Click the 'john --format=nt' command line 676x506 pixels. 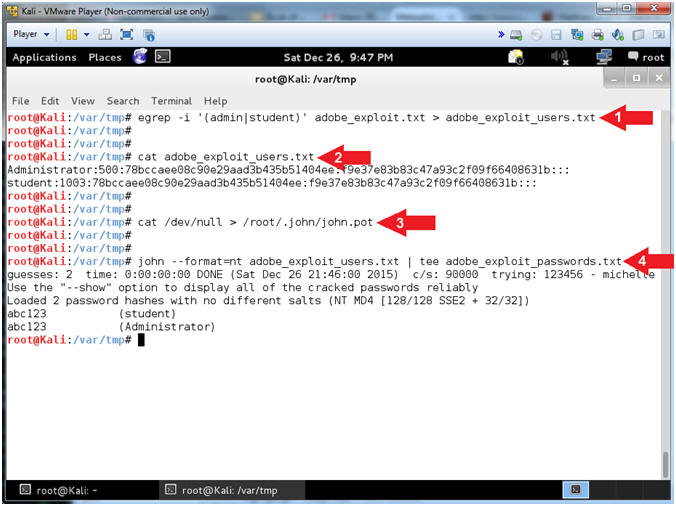[x=380, y=262]
